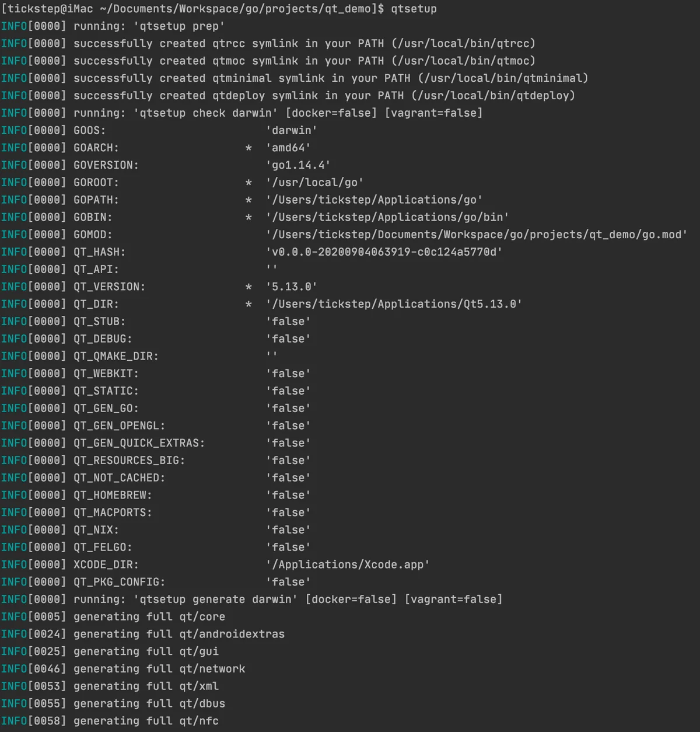The width and height of the screenshot is (700, 732).
Task: Click the /usr/local/bin/qtmoc symlink path
Action: click(463, 61)
